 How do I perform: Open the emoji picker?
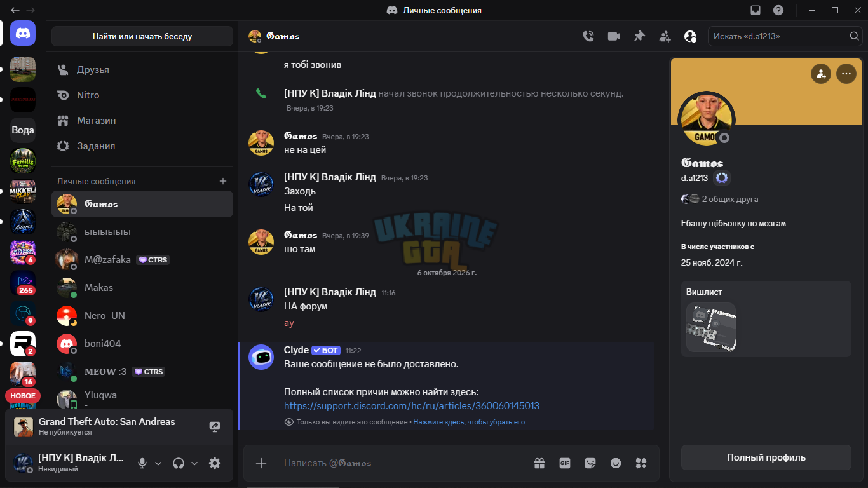point(616,463)
